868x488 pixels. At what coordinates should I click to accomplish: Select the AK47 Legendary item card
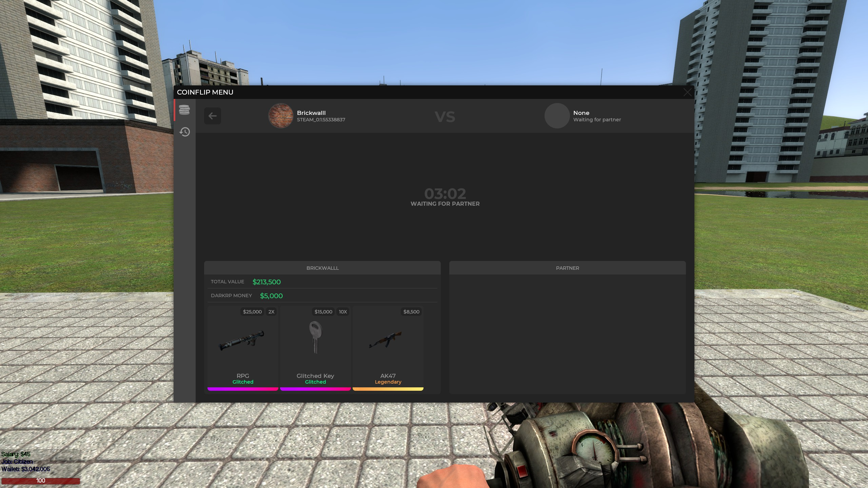point(388,348)
